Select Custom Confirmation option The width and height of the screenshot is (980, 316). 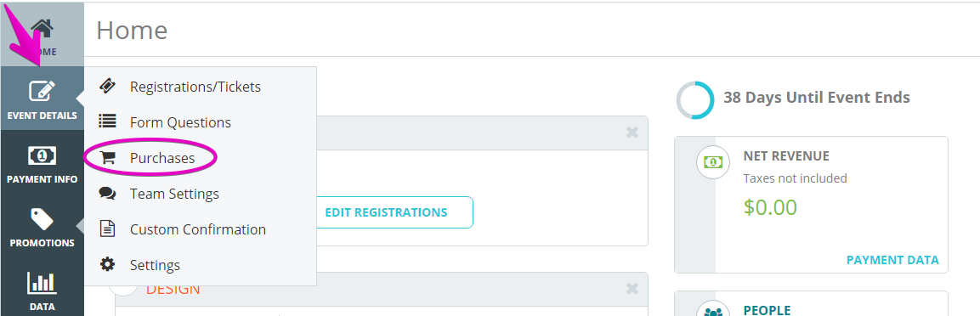click(197, 229)
